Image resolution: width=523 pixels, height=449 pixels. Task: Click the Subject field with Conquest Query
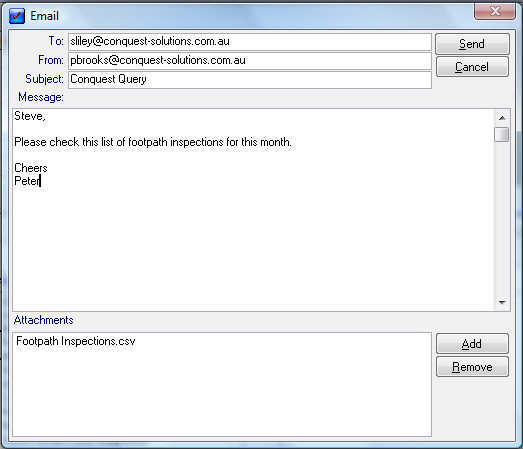(x=250, y=80)
